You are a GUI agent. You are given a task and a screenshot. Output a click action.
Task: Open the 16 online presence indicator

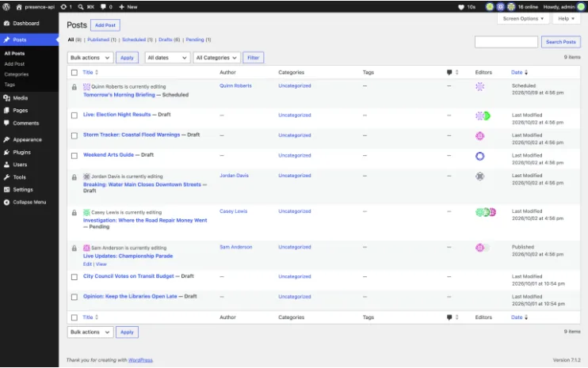coord(511,7)
